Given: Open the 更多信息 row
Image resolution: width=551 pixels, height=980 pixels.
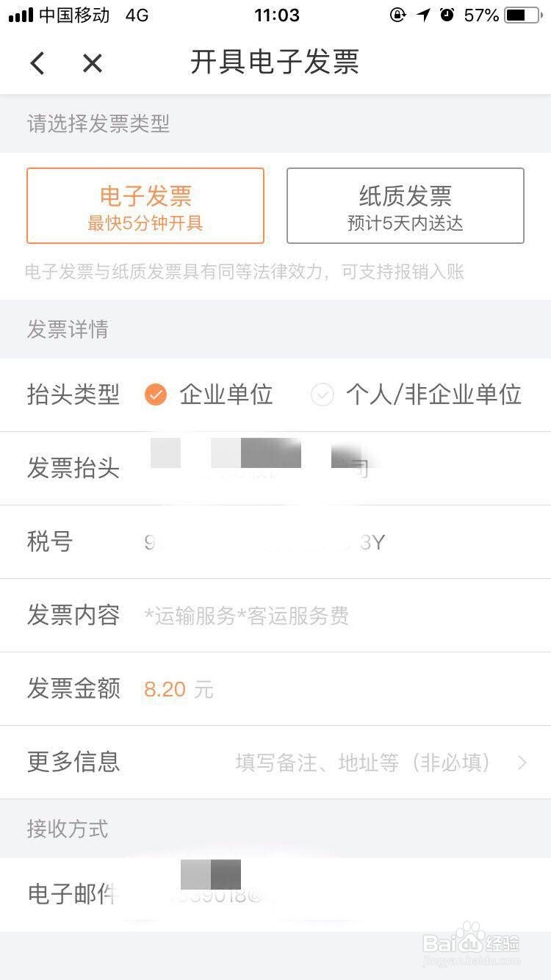Looking at the screenshot, I should [275, 763].
